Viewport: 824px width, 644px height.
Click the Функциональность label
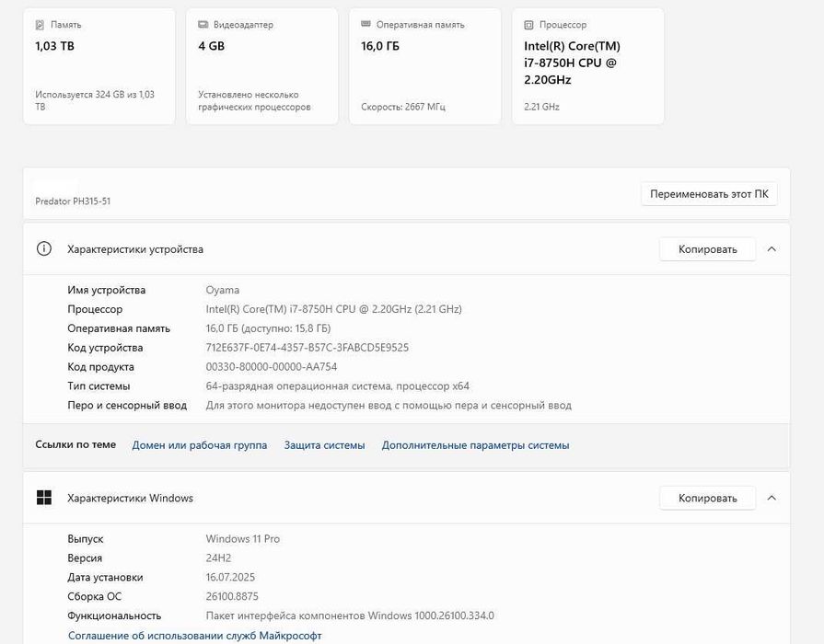(x=114, y=615)
